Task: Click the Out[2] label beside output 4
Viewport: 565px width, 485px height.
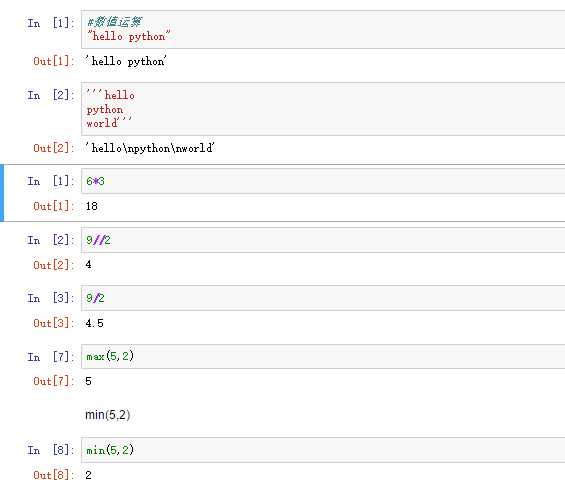Action: (x=53, y=265)
